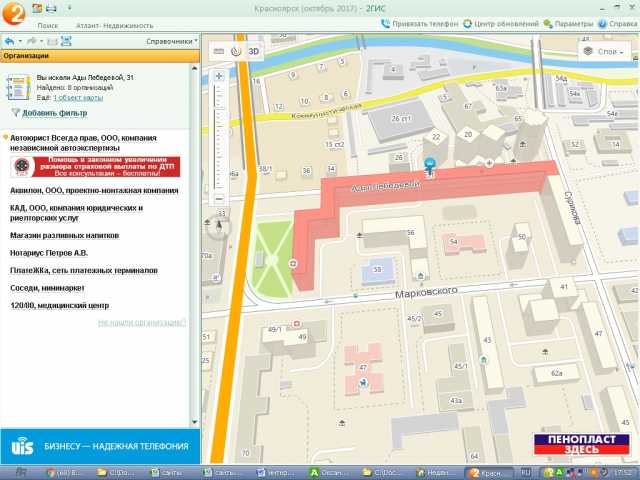
Task: Open the quick access toolbar customize arrow
Action: (69, 8)
